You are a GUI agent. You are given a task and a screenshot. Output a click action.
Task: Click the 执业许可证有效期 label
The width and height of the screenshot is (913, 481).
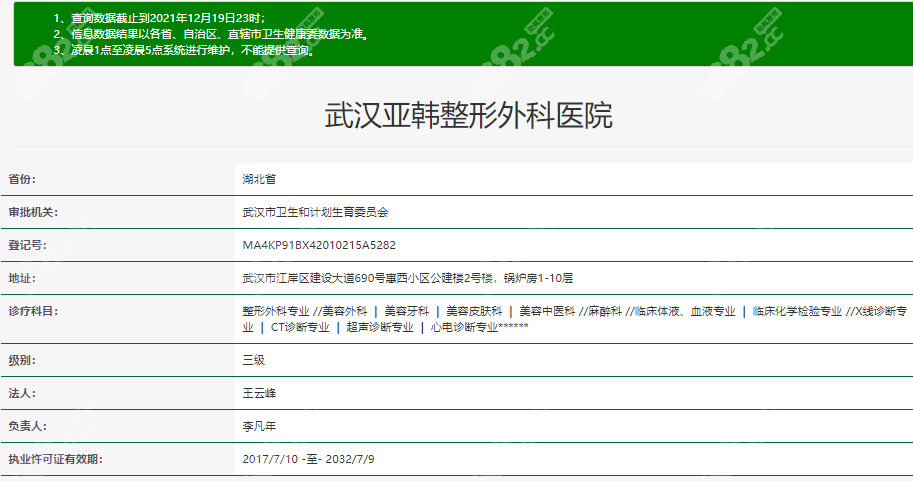[x=55, y=459]
